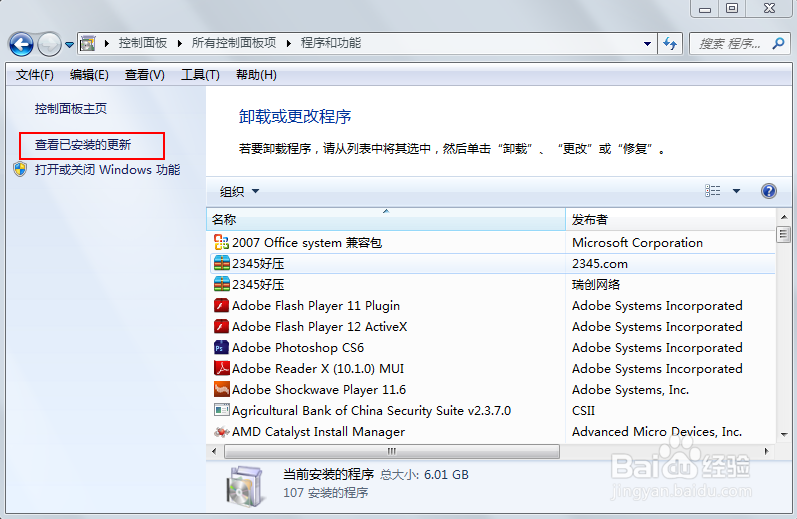Click the magnifier search icon
This screenshot has height=519, width=797.
(778, 44)
